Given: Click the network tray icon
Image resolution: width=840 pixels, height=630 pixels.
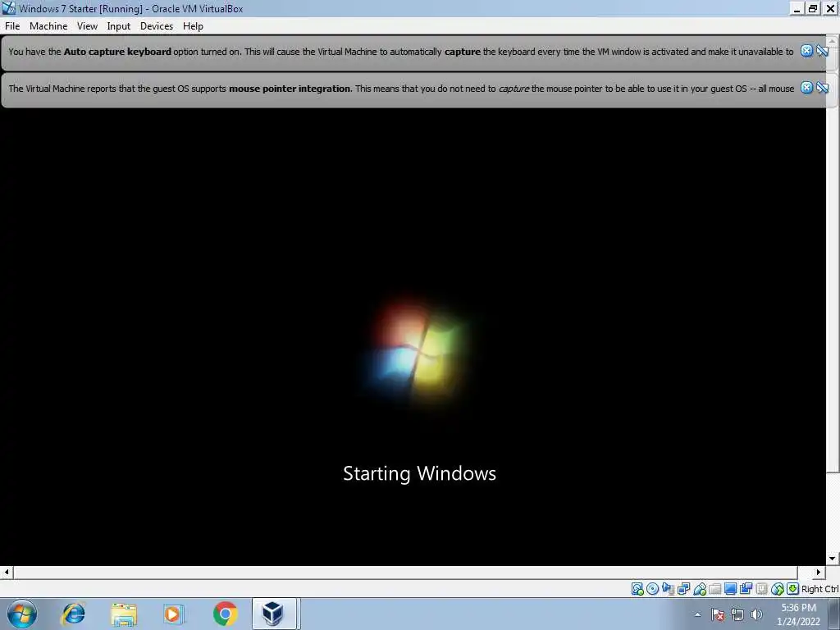Looking at the screenshot, I should (737, 614).
